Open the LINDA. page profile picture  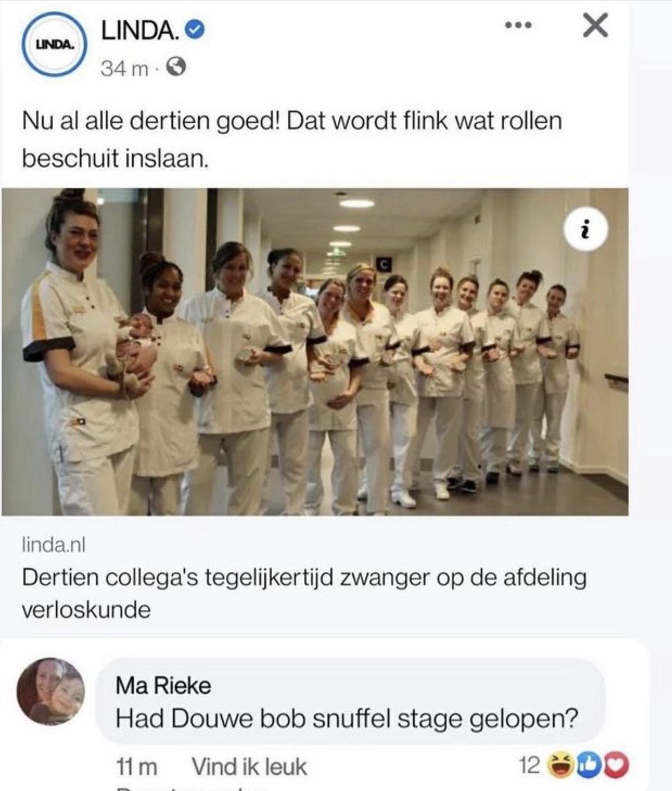point(54,44)
